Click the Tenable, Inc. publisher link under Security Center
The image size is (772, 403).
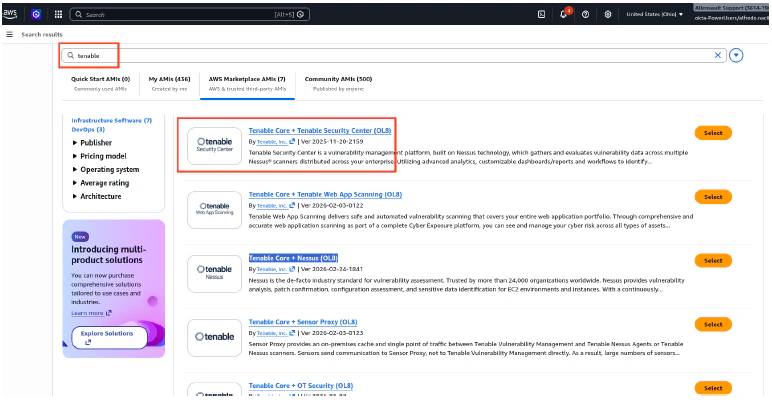[272, 142]
